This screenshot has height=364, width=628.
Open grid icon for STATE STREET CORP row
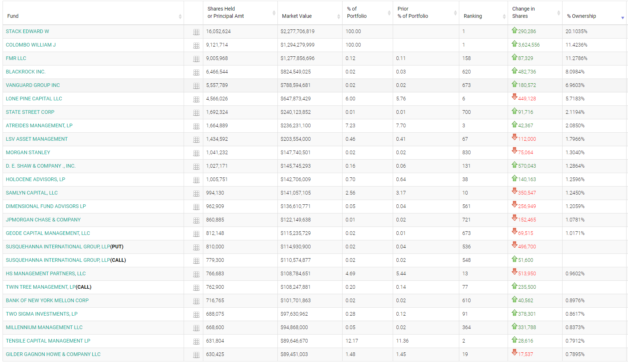[196, 113]
